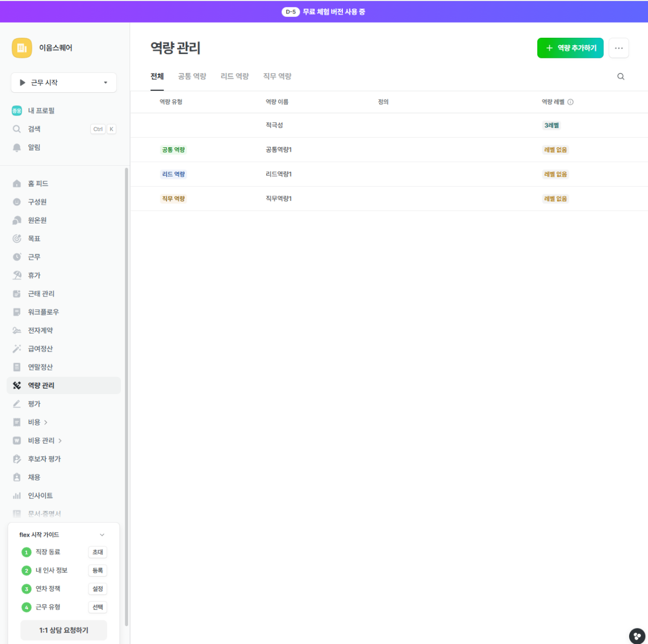Click the sidebar vertical scrollbar
648x644 pixels.
tap(126, 378)
